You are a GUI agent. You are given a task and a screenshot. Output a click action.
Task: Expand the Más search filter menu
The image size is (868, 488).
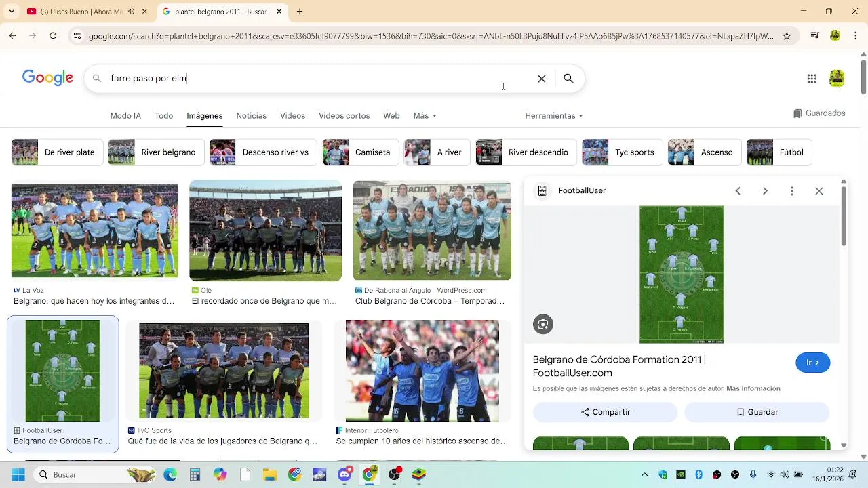[425, 116]
